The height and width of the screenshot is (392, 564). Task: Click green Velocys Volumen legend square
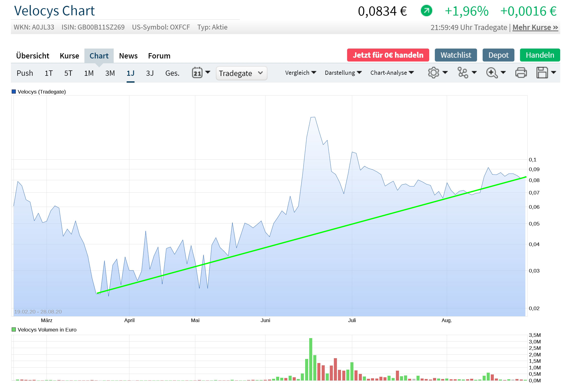point(14,329)
